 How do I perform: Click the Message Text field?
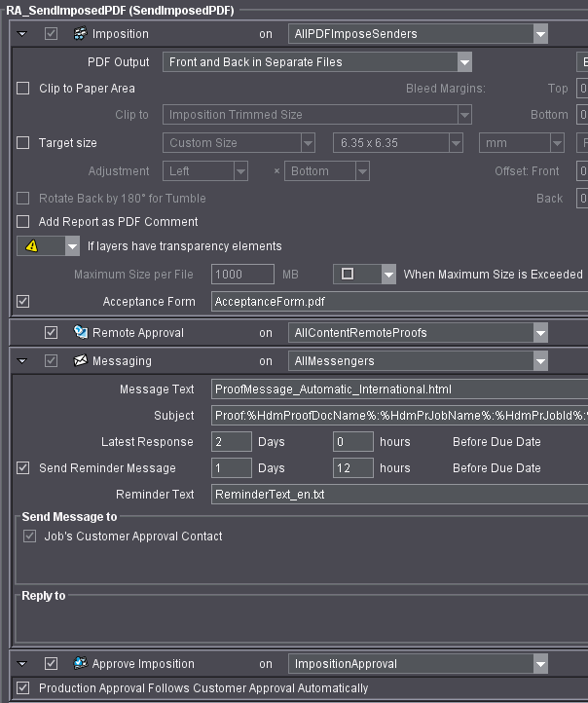(399, 389)
